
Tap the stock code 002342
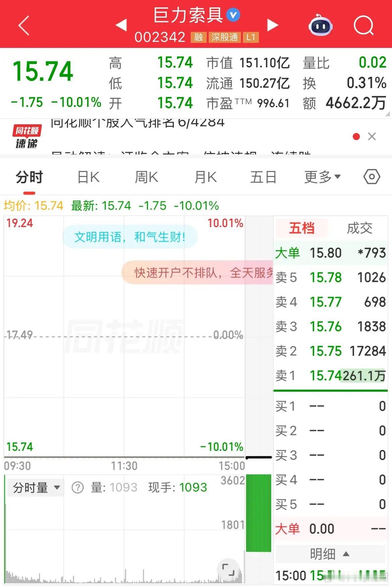160,37
